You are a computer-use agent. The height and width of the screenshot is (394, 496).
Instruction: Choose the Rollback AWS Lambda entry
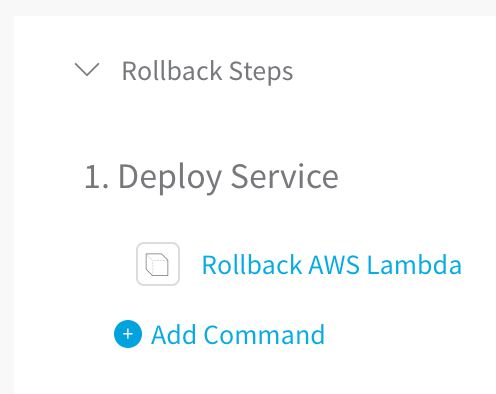332,265
